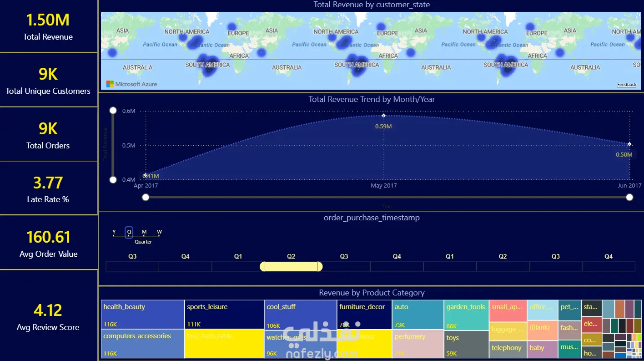Select the computers_accessories treemap tile
Viewport: 644px width, 361px height.
[143, 343]
